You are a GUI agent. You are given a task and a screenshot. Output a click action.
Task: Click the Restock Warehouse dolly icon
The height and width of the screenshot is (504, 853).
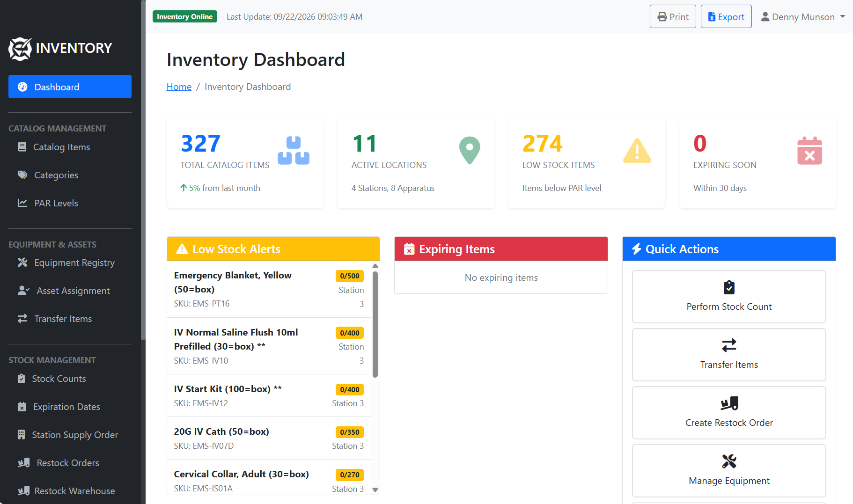(x=24, y=491)
